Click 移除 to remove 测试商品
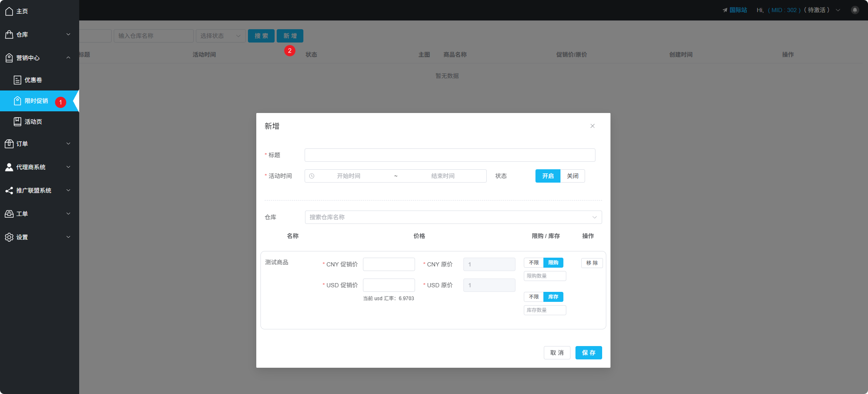 [592, 263]
